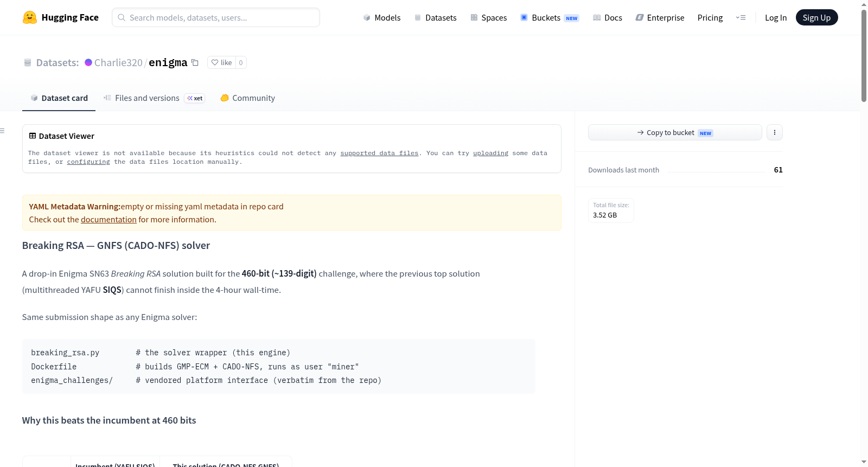
Task: Click the Hugging Face brand name text
Action: [x=70, y=17]
